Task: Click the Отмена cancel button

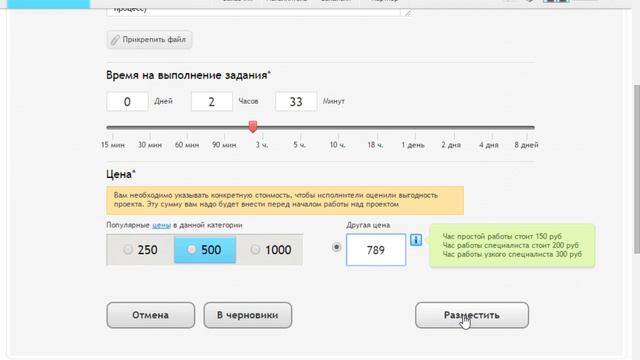Action: [x=151, y=315]
